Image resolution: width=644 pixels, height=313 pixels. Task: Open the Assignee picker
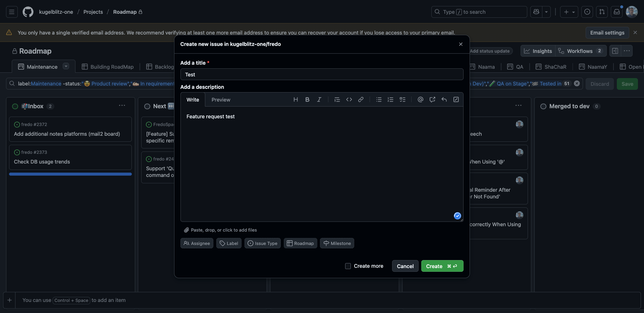point(197,243)
